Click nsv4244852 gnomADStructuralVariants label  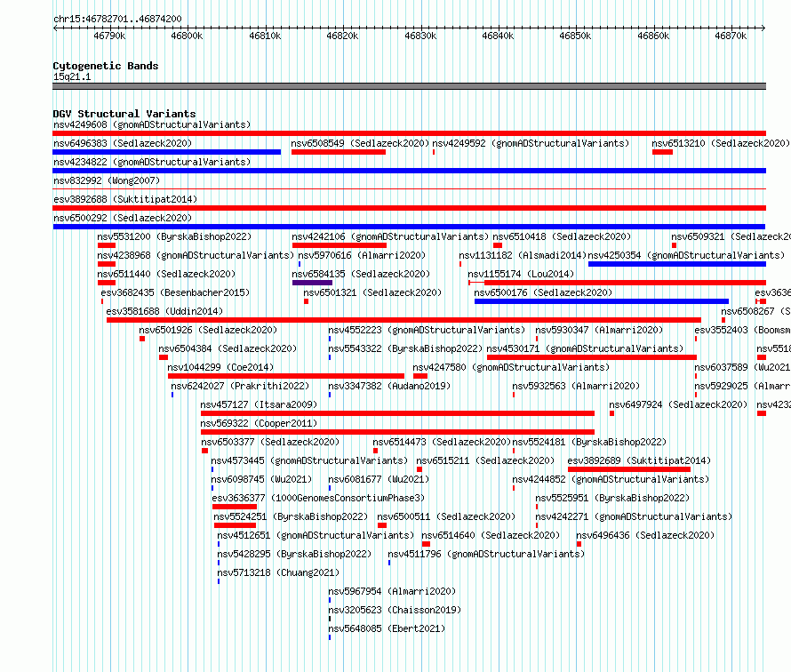611,479
